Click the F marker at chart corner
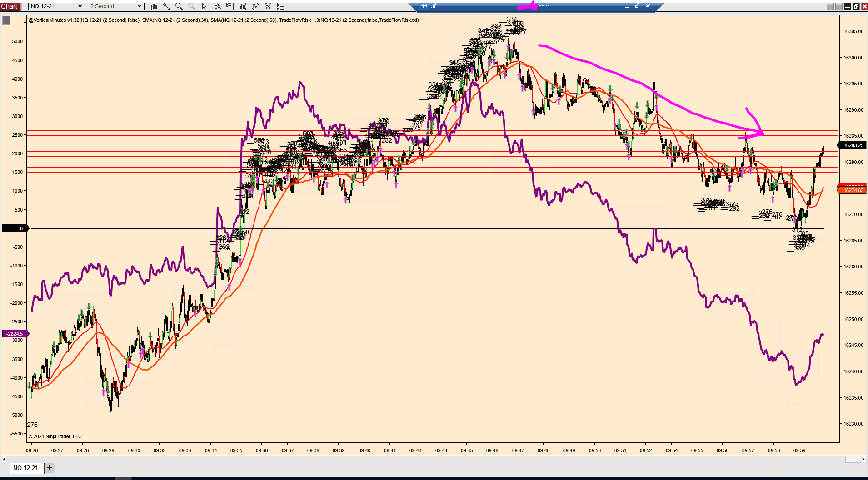 (6, 20)
